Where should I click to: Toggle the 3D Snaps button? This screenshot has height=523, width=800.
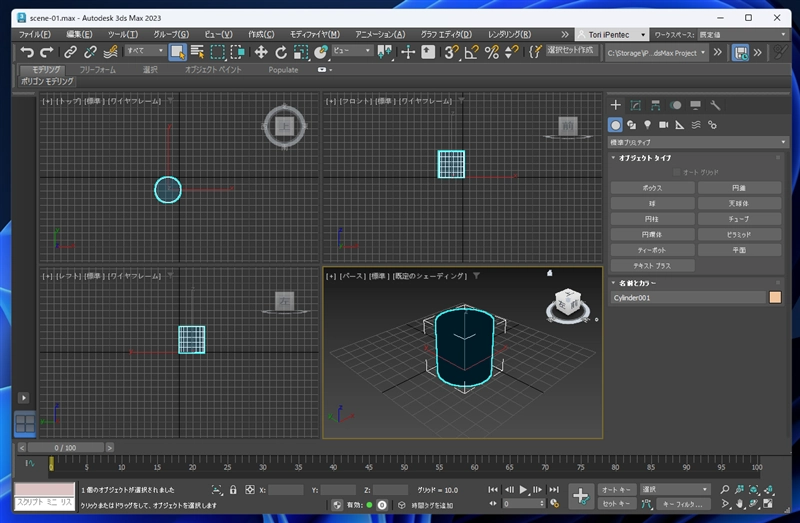[451, 52]
